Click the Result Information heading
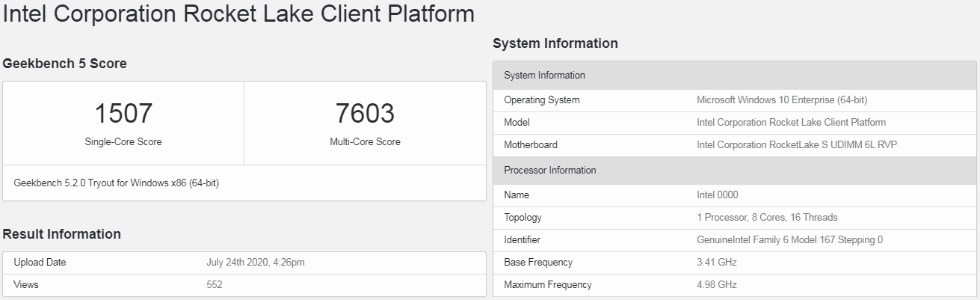 click(x=62, y=234)
